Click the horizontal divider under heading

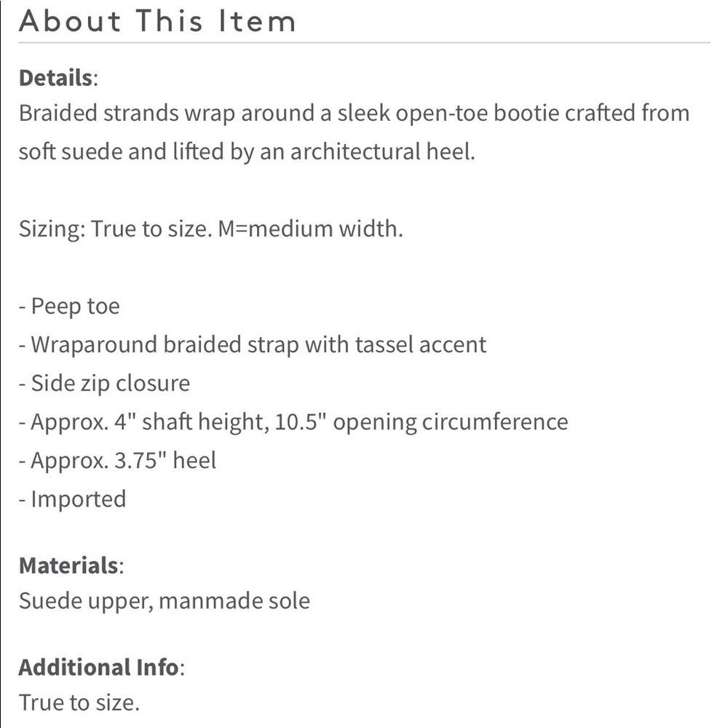pos(364,43)
